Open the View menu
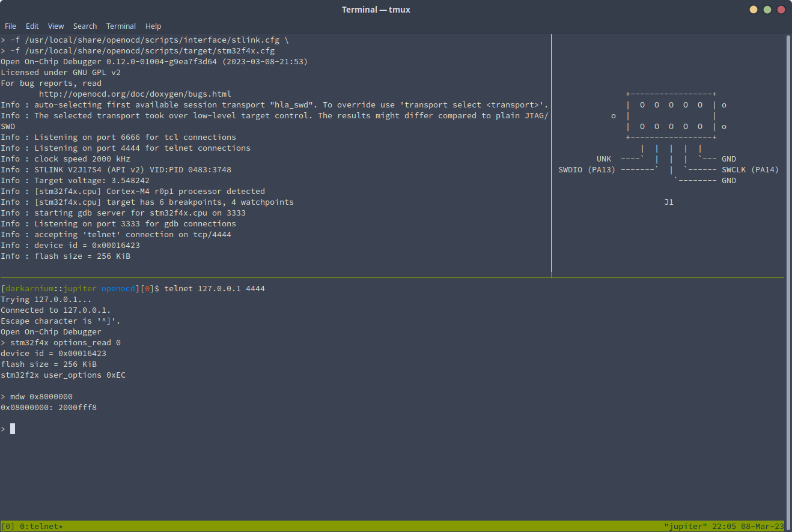The image size is (792, 532). pos(56,26)
